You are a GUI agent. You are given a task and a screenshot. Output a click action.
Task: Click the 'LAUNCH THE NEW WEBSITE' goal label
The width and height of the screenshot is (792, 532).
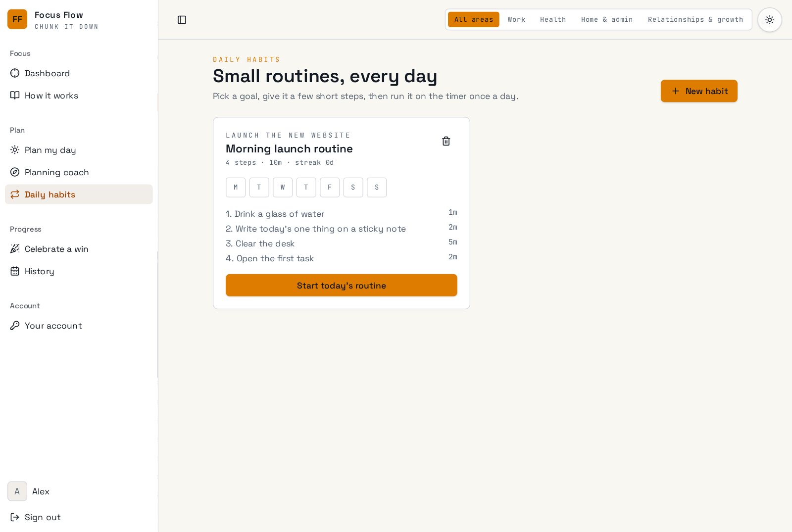click(288, 135)
